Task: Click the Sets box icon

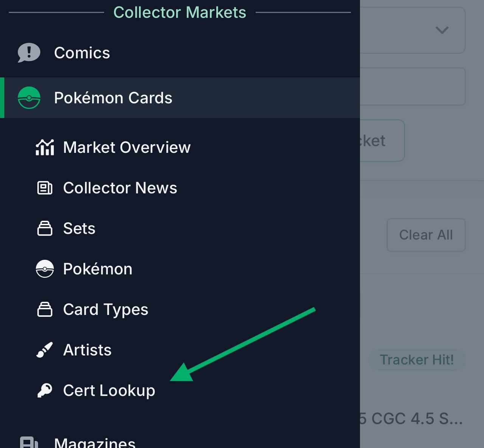Action: point(45,228)
